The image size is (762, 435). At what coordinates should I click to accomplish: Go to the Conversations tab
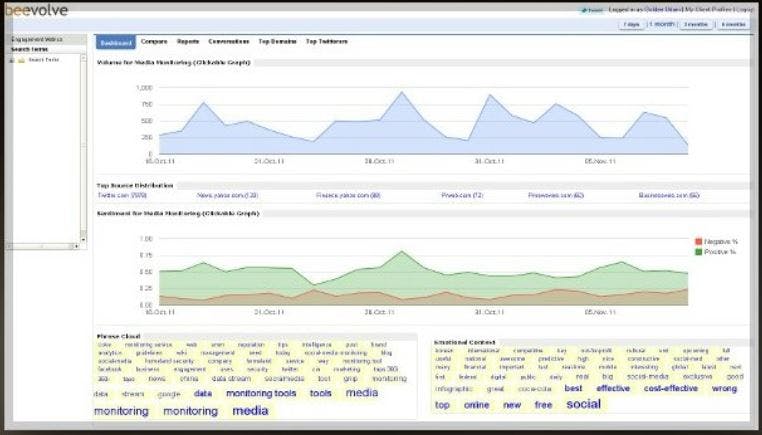pyautogui.click(x=229, y=42)
